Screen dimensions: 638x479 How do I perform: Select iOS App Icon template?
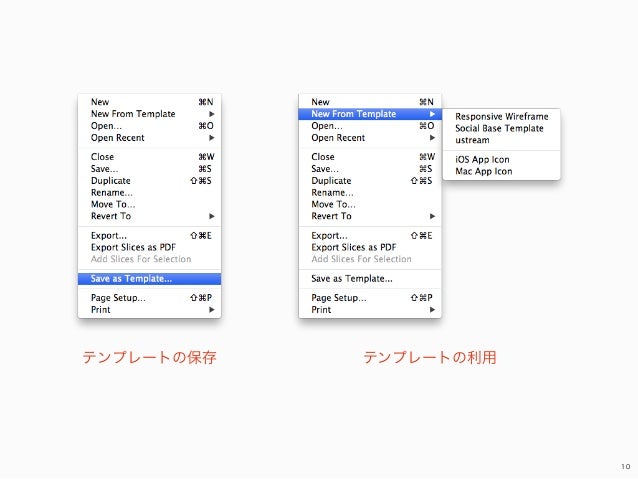pos(501,160)
